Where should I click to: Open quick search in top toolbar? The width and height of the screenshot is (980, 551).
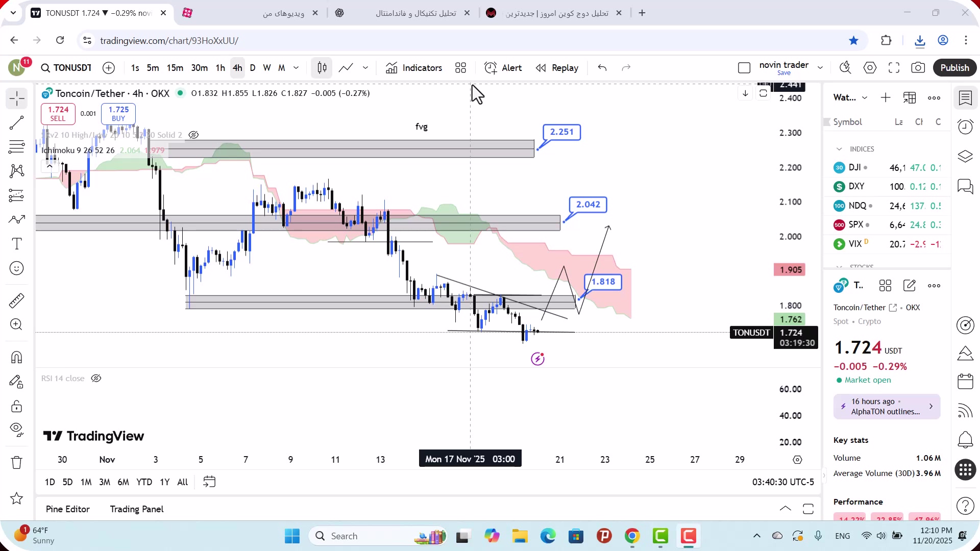click(x=846, y=68)
